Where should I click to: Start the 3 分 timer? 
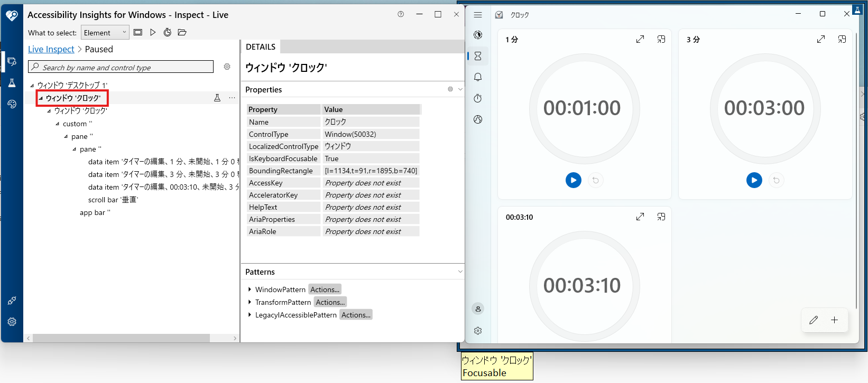(x=754, y=180)
